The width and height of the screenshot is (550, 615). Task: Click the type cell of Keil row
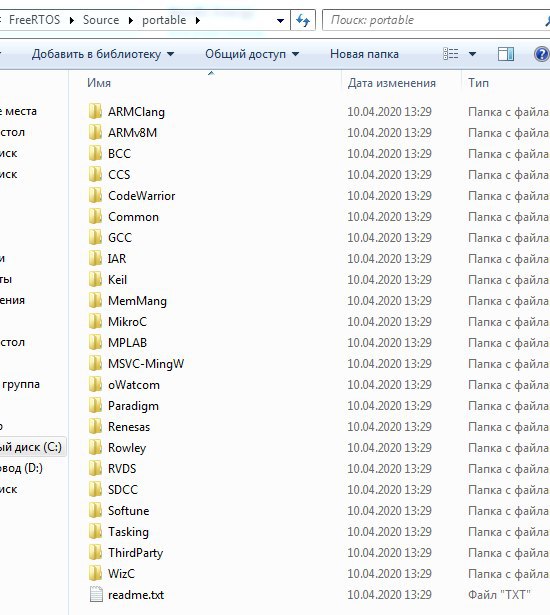pos(508,280)
